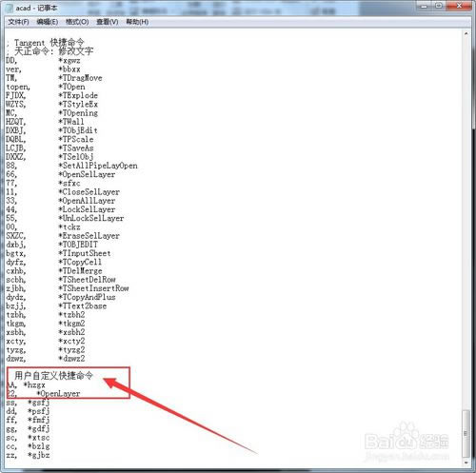The width and height of the screenshot is (476, 473).
Task: Open the 格式(O) menu
Action: 77,22
